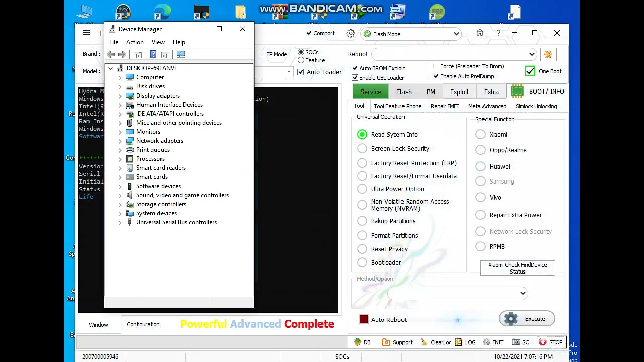644x362 pixels.
Task: Click the Device Manager properties toolbar icon
Action: pos(137,54)
